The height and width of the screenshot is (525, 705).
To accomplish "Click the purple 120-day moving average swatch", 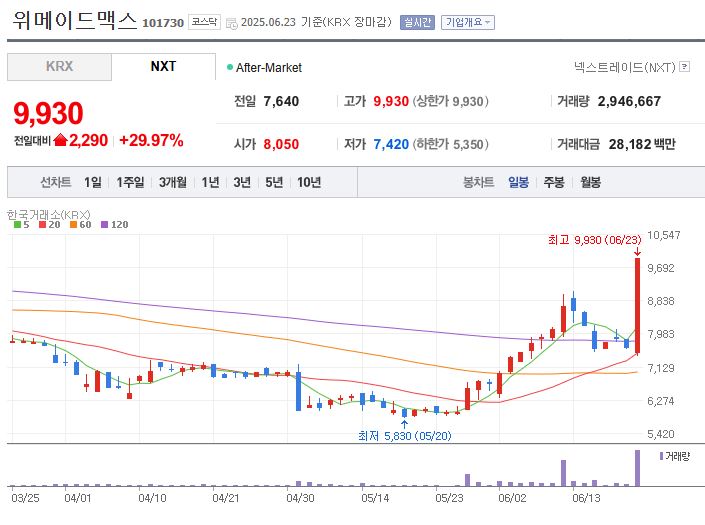I will [105, 224].
